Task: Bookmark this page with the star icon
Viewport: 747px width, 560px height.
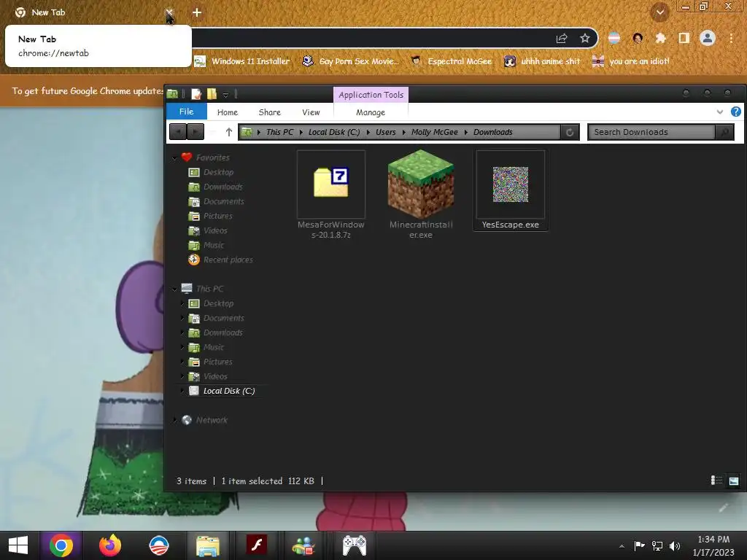Action: tap(585, 38)
